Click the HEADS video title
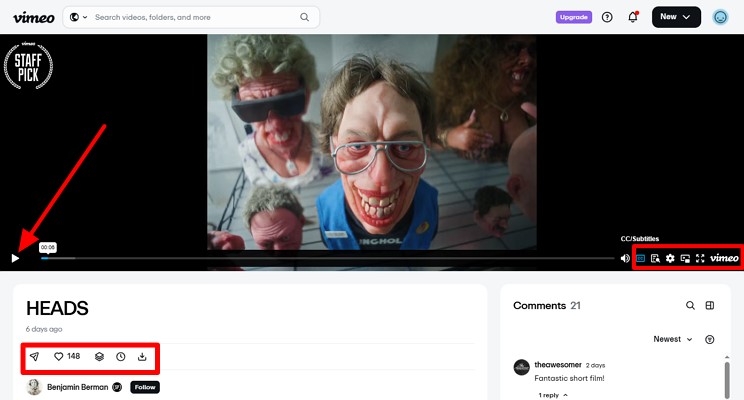744x400 pixels. (57, 308)
